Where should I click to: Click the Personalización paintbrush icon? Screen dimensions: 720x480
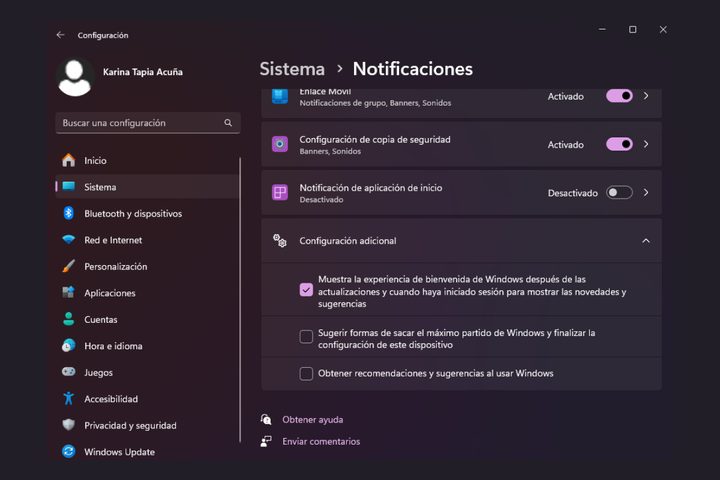click(x=68, y=267)
